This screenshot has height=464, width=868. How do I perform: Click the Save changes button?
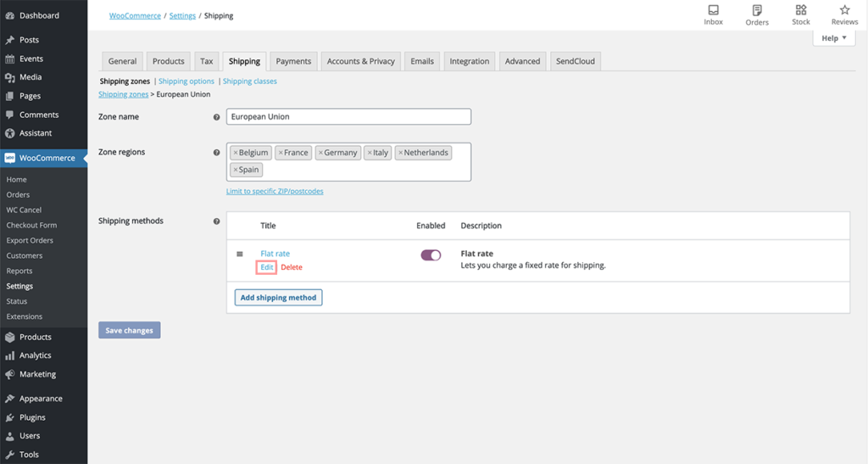(130, 331)
